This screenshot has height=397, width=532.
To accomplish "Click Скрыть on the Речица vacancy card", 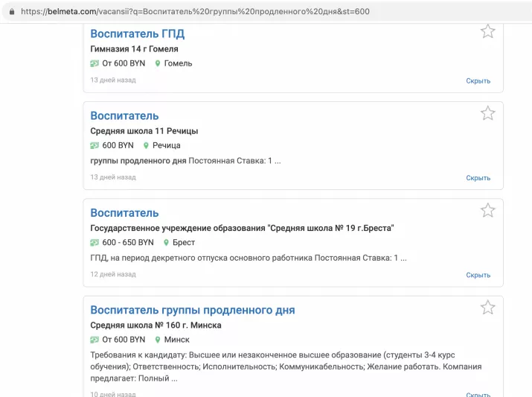I will 478,178.
